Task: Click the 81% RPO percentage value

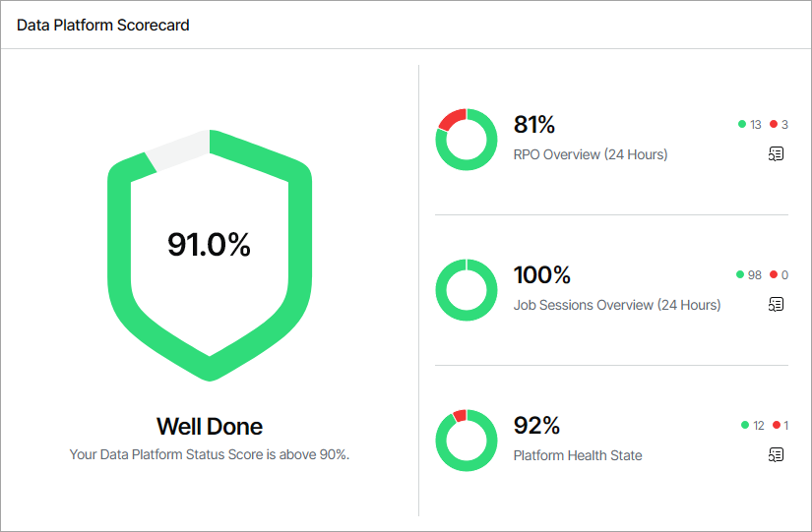Action: [534, 125]
